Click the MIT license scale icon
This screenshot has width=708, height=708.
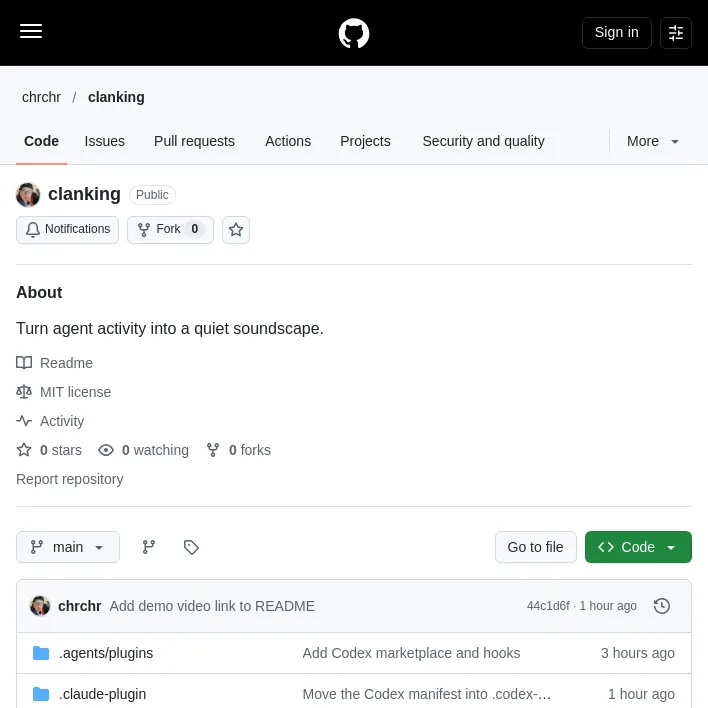coord(24,391)
